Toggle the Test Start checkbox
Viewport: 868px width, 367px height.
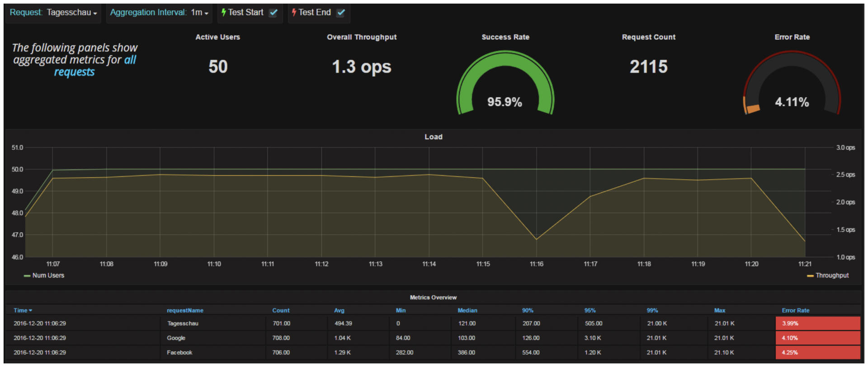point(274,13)
